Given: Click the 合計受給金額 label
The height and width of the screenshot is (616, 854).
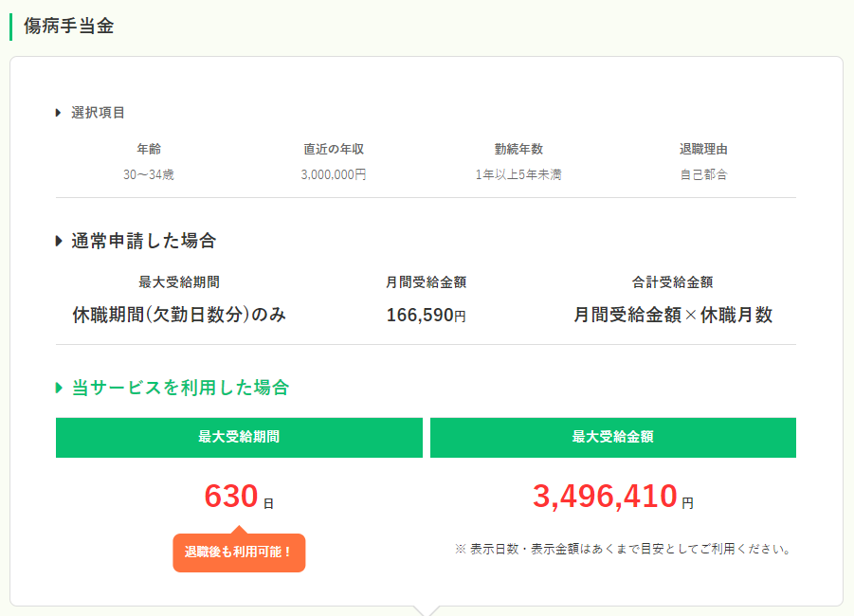Looking at the screenshot, I should 673,282.
